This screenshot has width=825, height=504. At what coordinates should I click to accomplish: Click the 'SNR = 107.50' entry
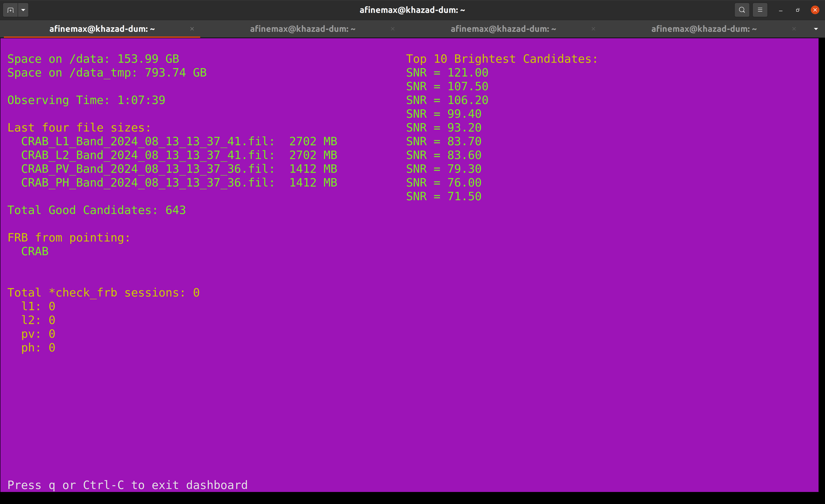click(447, 86)
